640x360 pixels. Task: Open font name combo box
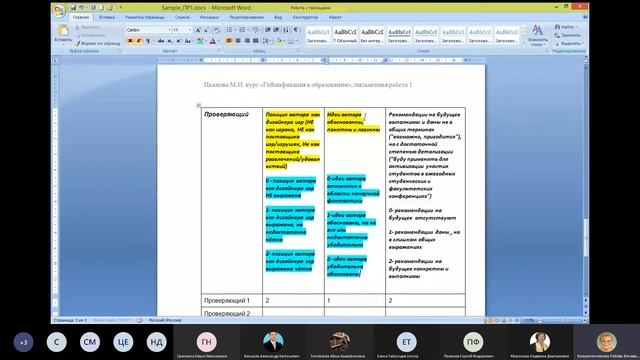tap(148, 30)
